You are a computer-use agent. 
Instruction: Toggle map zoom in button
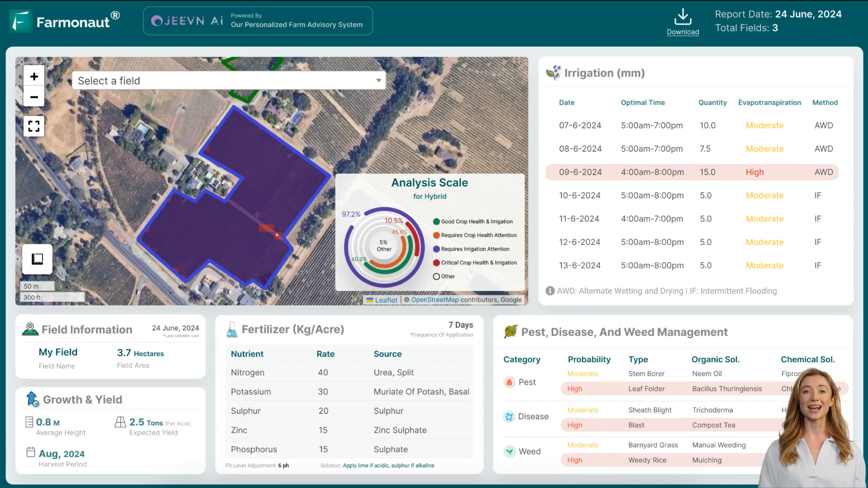click(x=34, y=76)
